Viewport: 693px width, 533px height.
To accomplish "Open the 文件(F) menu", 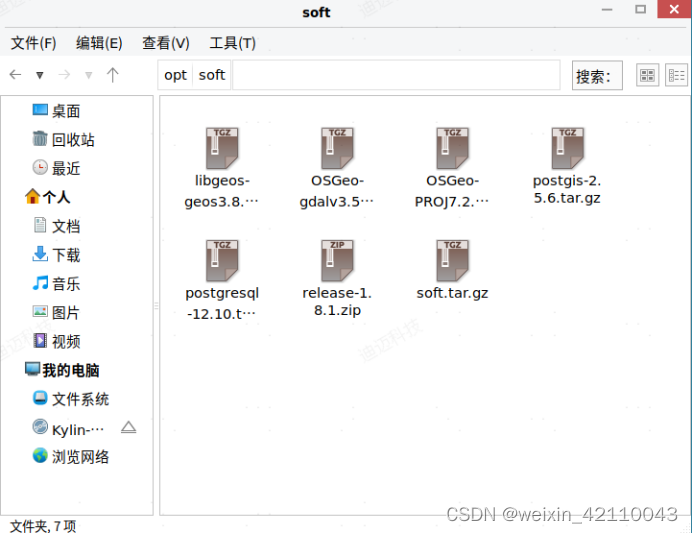I will pyautogui.click(x=34, y=43).
